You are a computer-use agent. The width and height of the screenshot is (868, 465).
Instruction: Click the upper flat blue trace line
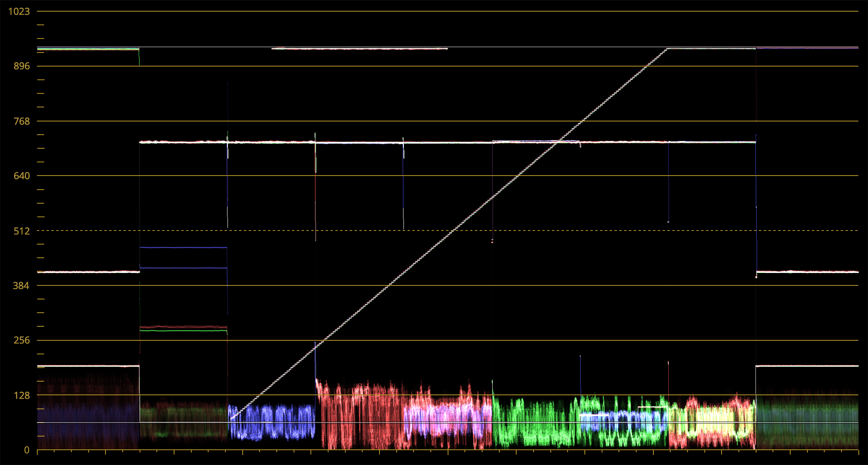[183, 248]
